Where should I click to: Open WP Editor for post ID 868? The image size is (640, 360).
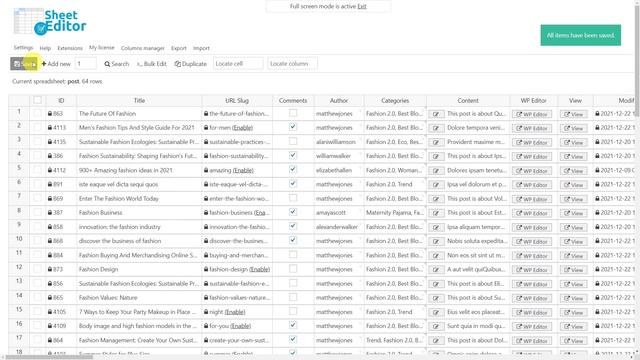(x=532, y=242)
